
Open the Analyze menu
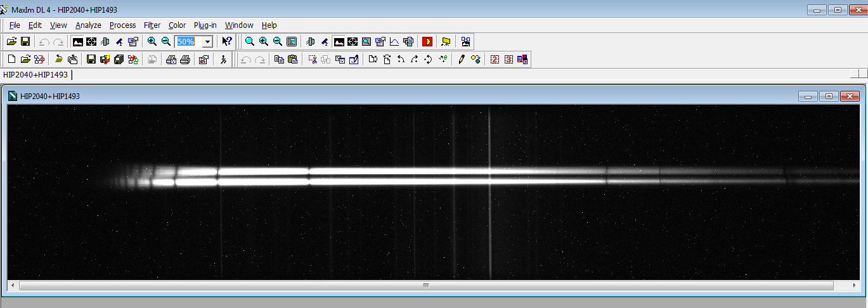pyautogui.click(x=88, y=25)
